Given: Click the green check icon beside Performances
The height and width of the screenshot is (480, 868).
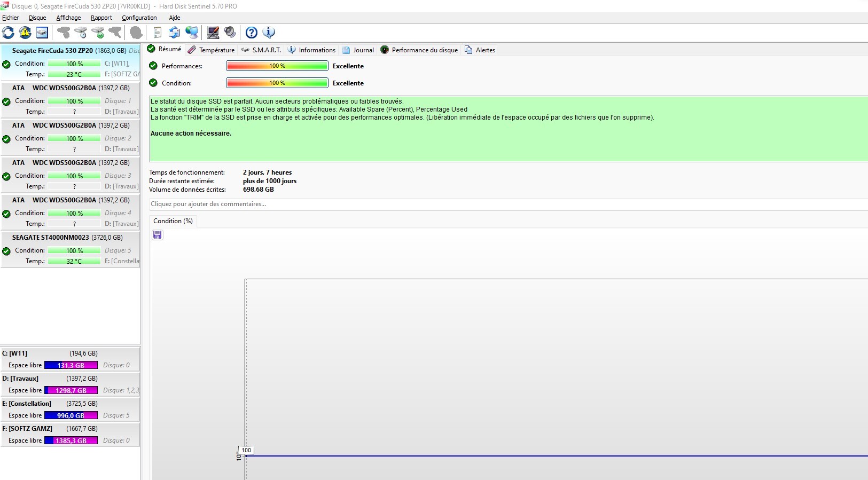Looking at the screenshot, I should [x=153, y=66].
